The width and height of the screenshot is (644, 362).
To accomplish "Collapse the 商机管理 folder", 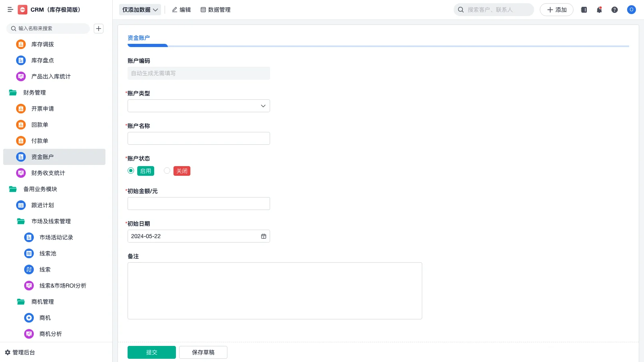I will pyautogui.click(x=42, y=302).
